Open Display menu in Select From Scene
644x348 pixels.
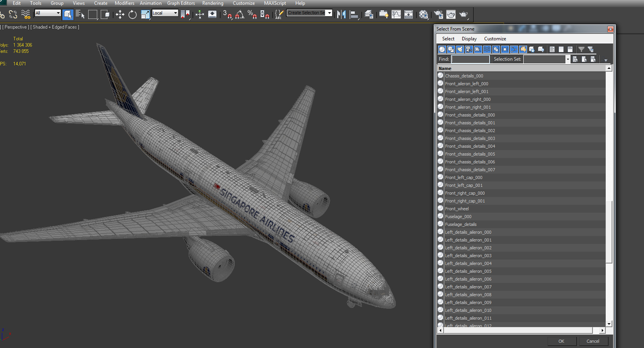(x=469, y=39)
